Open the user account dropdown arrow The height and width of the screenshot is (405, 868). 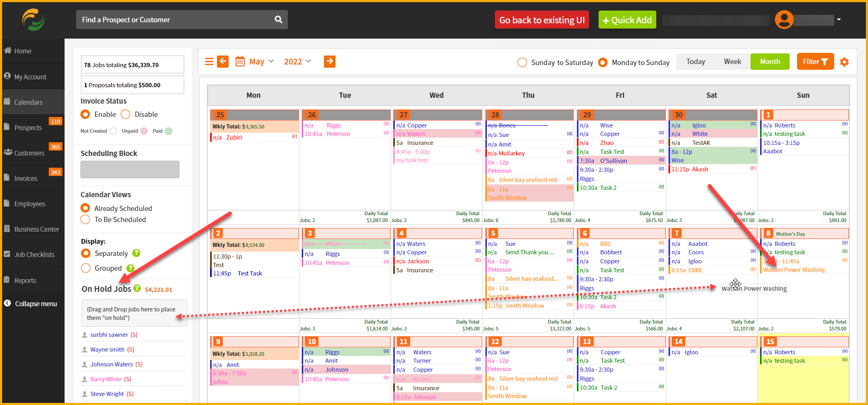[x=839, y=20]
